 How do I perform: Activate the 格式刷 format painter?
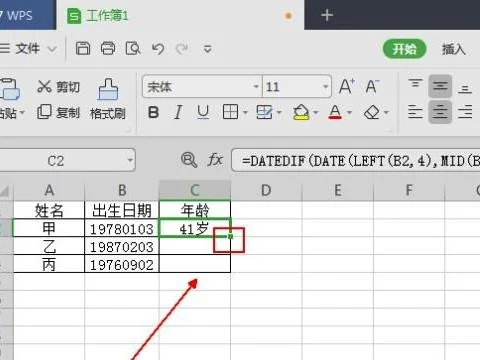point(108,99)
